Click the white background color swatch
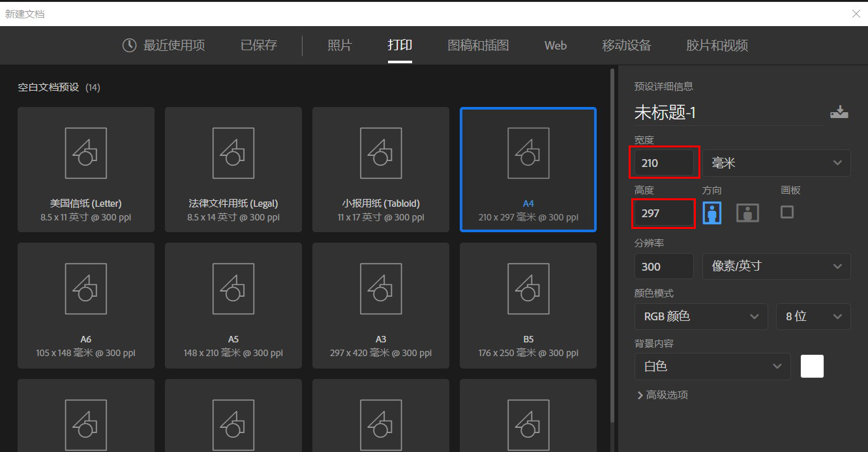868x452 pixels. click(812, 366)
